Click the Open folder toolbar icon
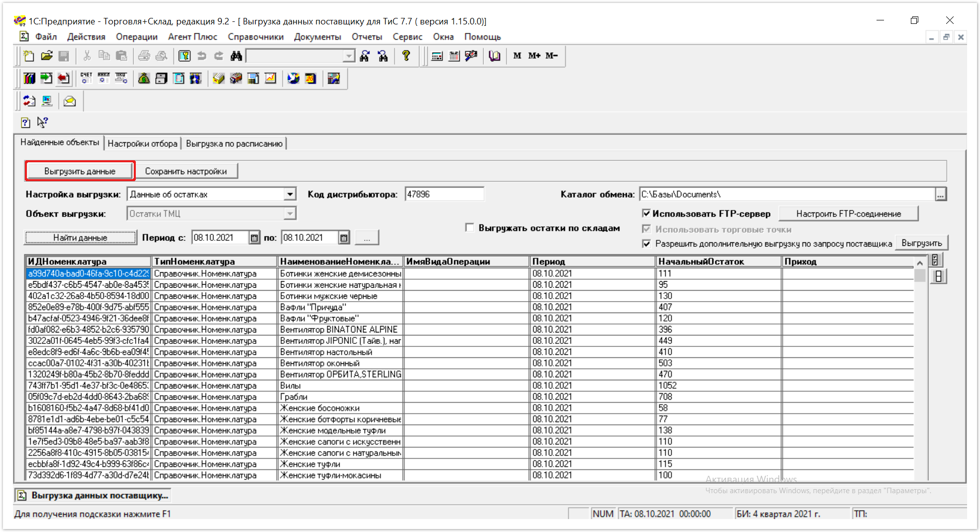980x532 pixels. click(46, 56)
